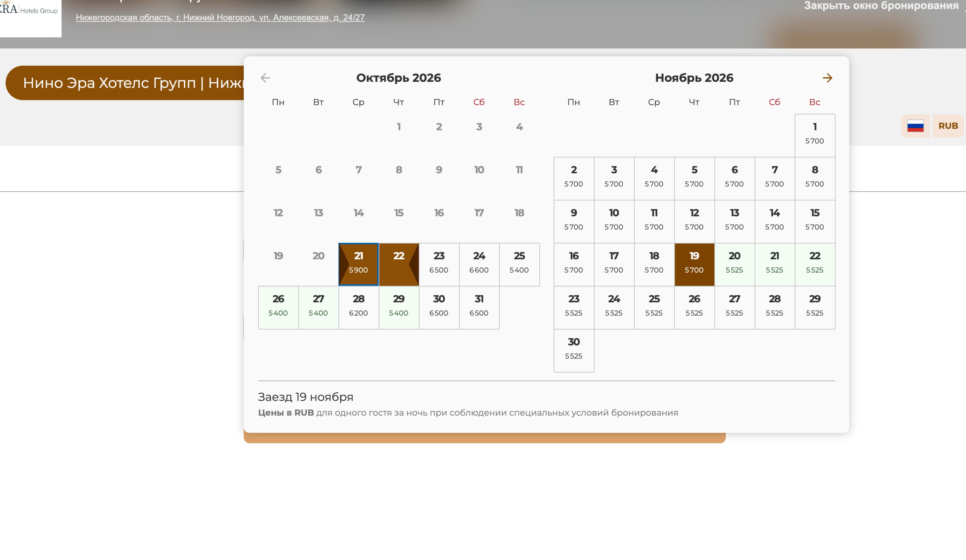Viewport: 966px width, 560px height.
Task: Select October 31 priced 6500
Action: (479, 307)
